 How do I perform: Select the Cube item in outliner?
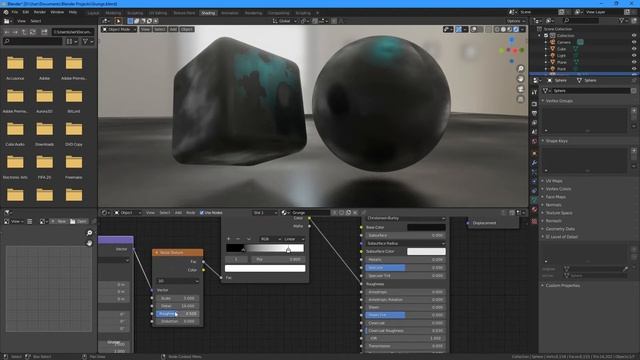click(x=562, y=49)
